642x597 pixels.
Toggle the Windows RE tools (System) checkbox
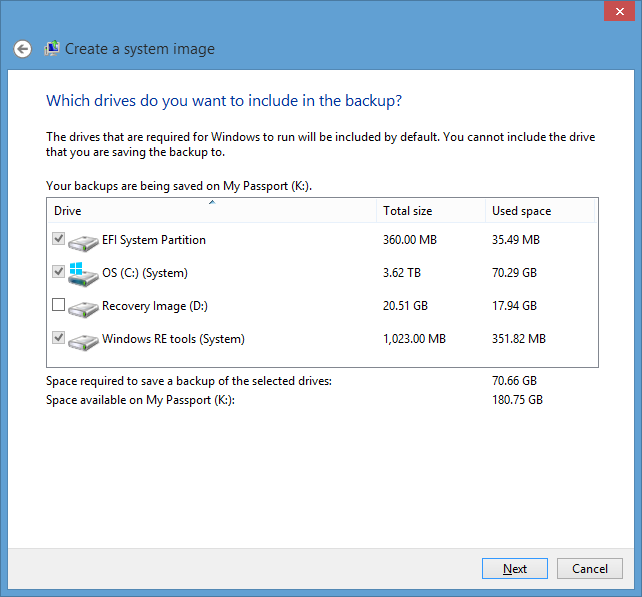(59, 338)
